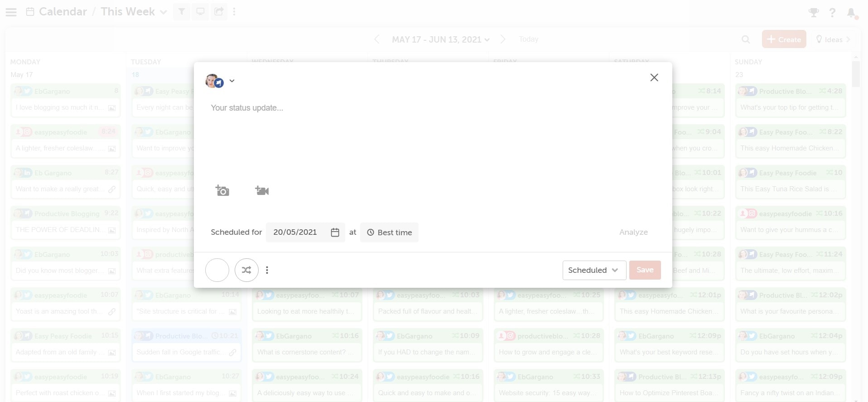Open 'THE POWER OF DEADLIN...' post
This screenshot has height=402, width=868.
(x=66, y=222)
